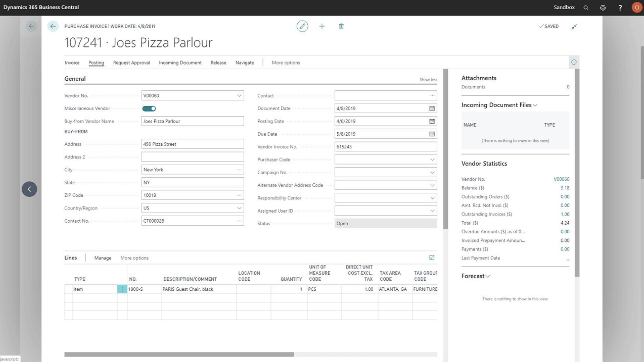Image resolution: width=644 pixels, height=362 pixels.
Task: Open the Contact field lookup ellipsis
Action: click(x=432, y=96)
